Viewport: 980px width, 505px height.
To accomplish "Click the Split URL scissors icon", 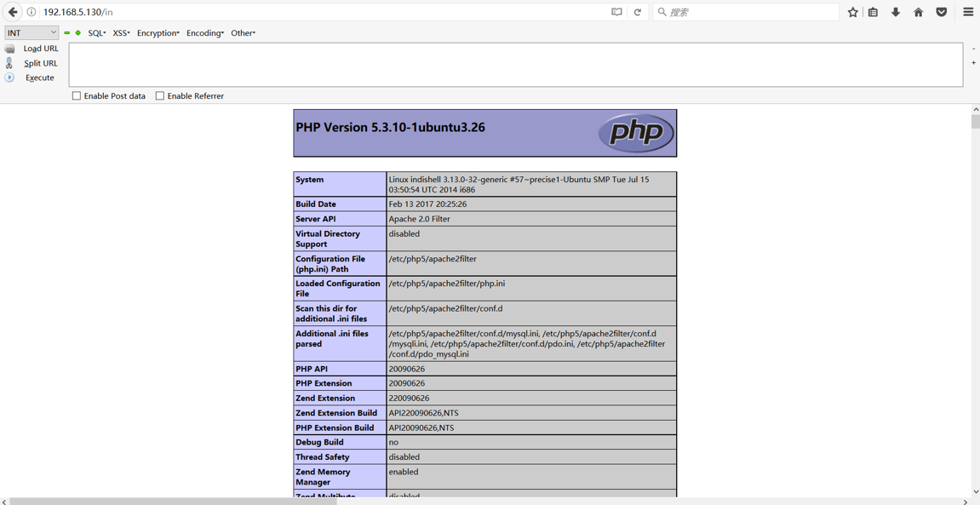I will (x=9, y=63).
